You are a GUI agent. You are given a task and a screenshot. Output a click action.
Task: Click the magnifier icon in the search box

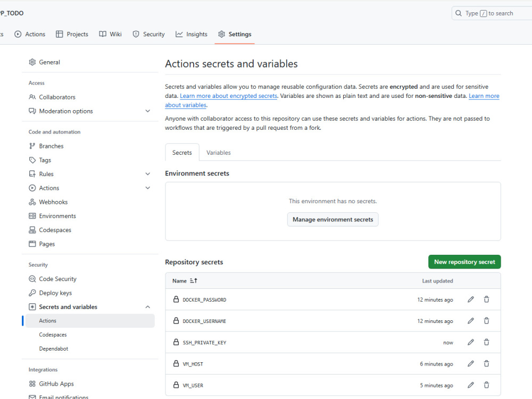click(459, 13)
